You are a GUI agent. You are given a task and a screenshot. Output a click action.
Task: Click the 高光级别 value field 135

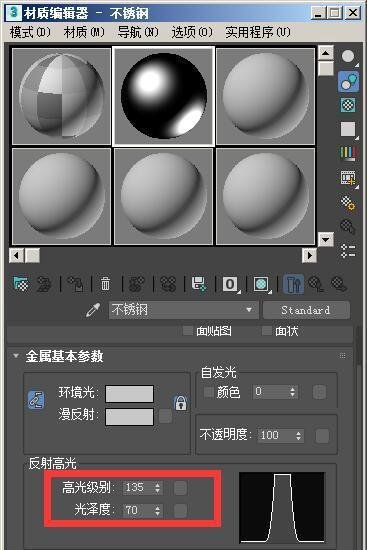[138, 488]
